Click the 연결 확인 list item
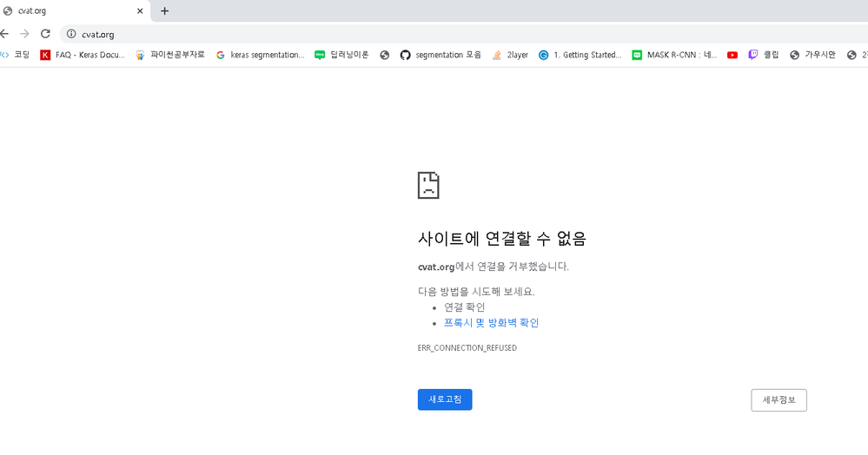Image resolution: width=868 pixels, height=455 pixels. click(465, 307)
